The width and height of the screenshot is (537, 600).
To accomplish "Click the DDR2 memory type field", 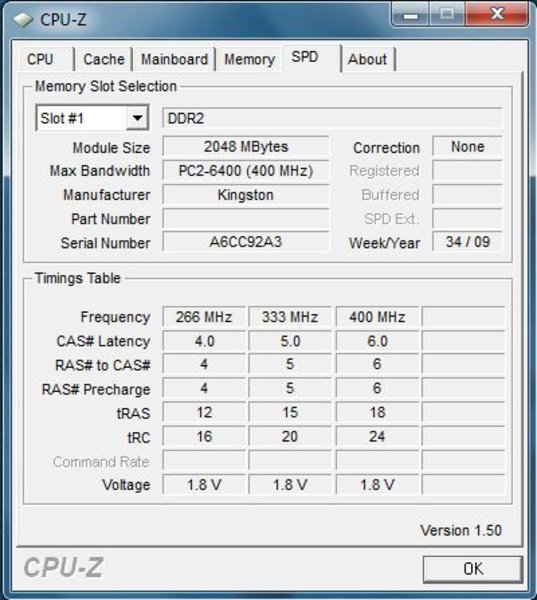I will pos(332,118).
